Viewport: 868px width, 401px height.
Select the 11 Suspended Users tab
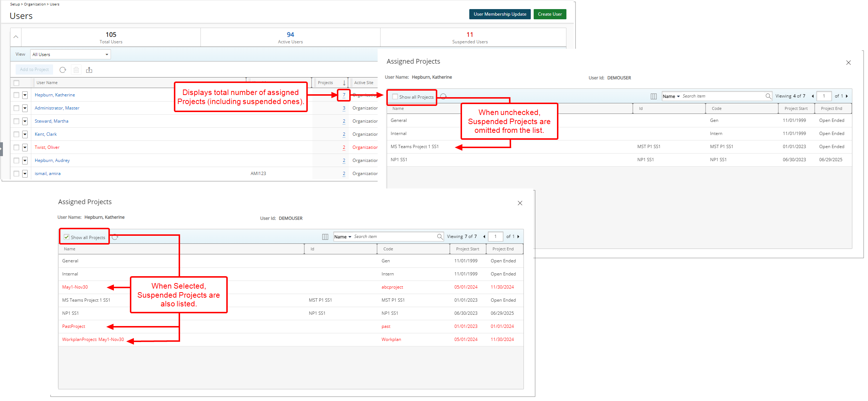(470, 37)
